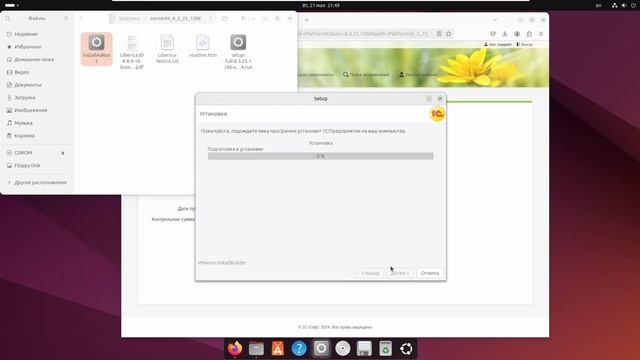
Task: Eject the CDROM drive
Action: (63, 153)
